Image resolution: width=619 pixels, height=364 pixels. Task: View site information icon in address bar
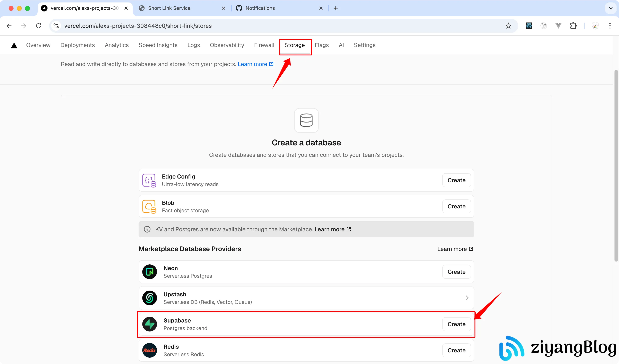(x=56, y=26)
